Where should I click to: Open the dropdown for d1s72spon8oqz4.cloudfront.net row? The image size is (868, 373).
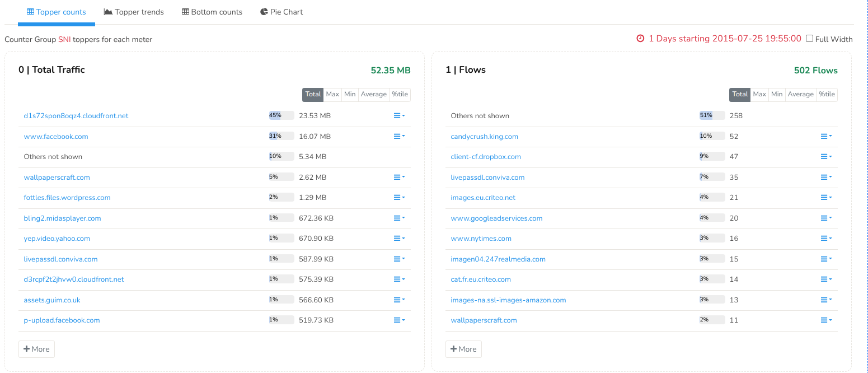[x=398, y=115]
